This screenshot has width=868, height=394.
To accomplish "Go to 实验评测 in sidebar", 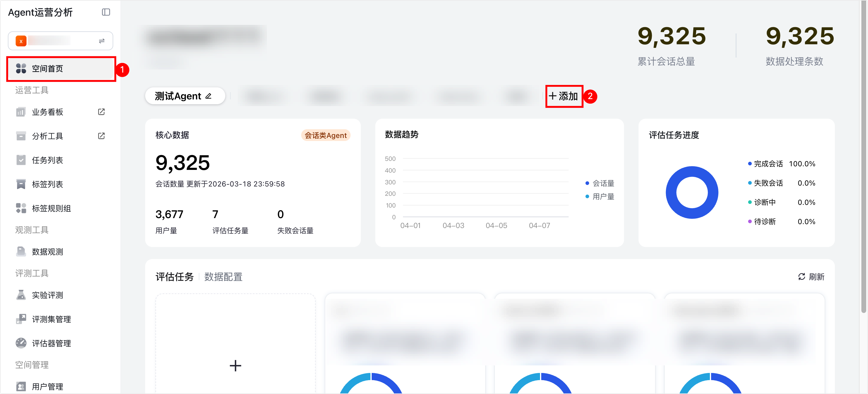I will tap(47, 295).
